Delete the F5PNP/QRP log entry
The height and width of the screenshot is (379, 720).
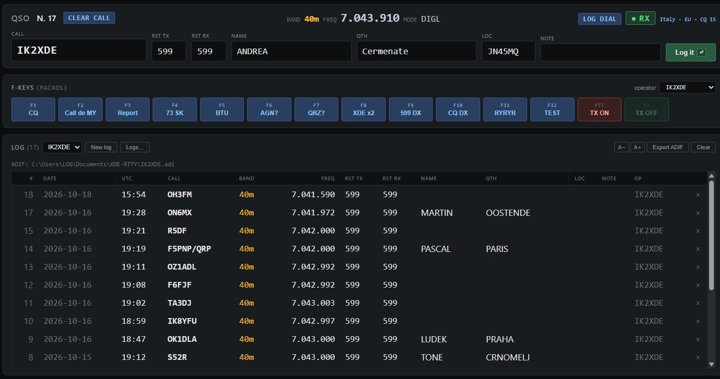click(698, 249)
